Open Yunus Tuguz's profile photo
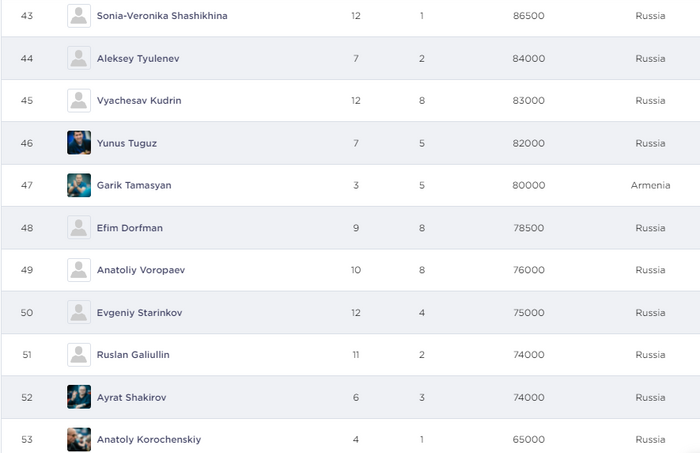Viewport: 700px width, 453px height. tap(79, 143)
